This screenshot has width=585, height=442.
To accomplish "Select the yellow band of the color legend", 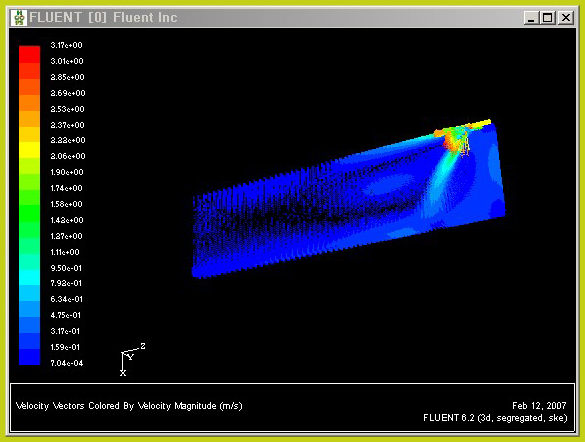I will pyautogui.click(x=29, y=150).
